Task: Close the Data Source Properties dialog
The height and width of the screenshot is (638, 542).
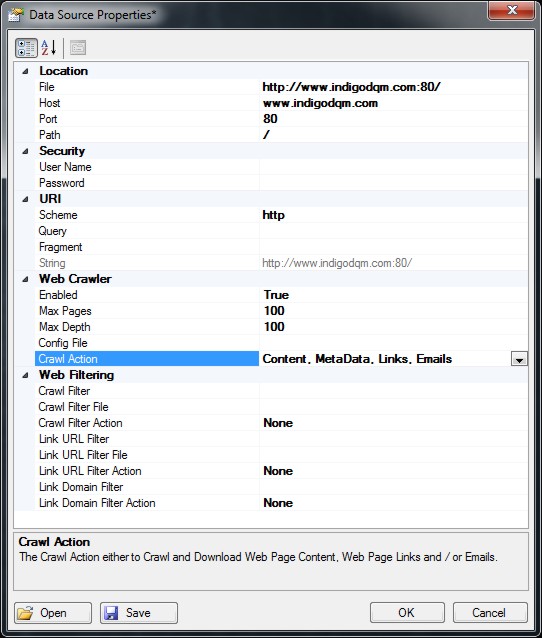Action: tap(511, 10)
